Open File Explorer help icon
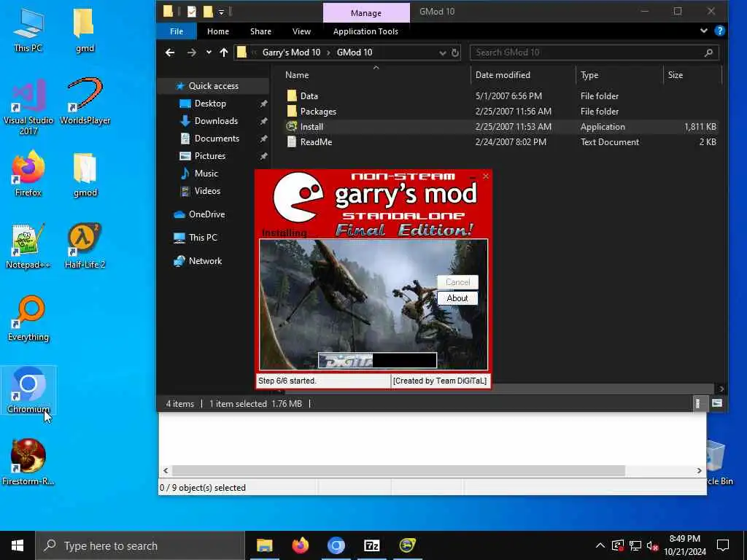Image resolution: width=747 pixels, height=560 pixels. (x=719, y=31)
